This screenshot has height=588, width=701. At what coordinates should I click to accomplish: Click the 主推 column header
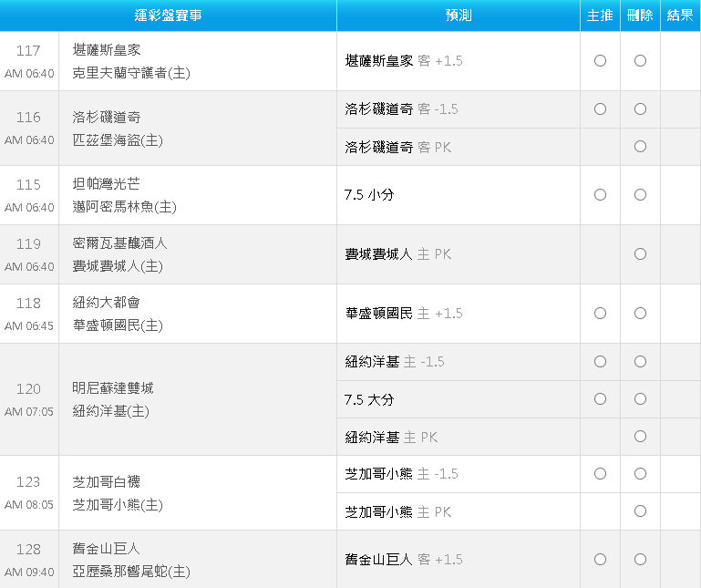pos(600,15)
